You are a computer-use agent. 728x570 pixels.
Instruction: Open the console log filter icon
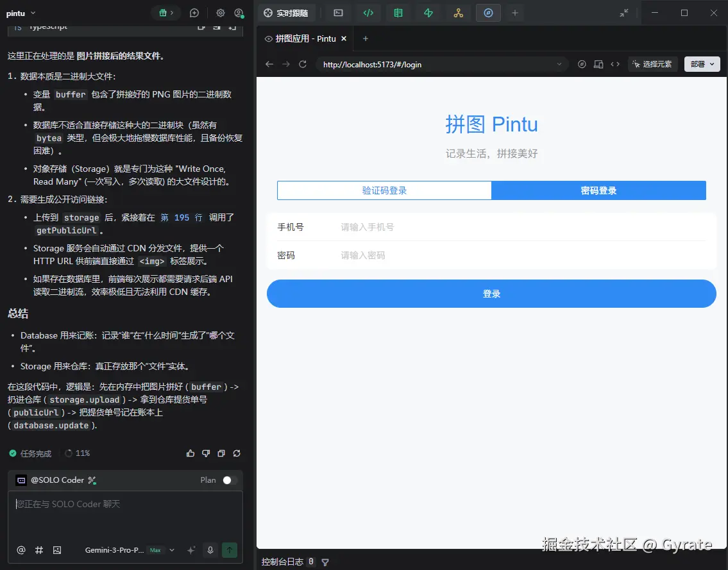tap(325, 562)
